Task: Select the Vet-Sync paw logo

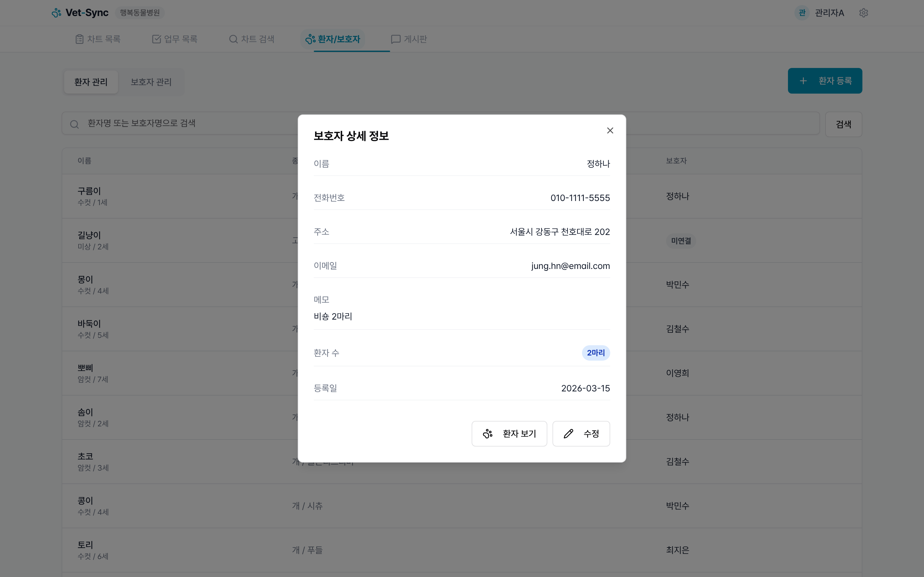Action: pyautogui.click(x=56, y=13)
